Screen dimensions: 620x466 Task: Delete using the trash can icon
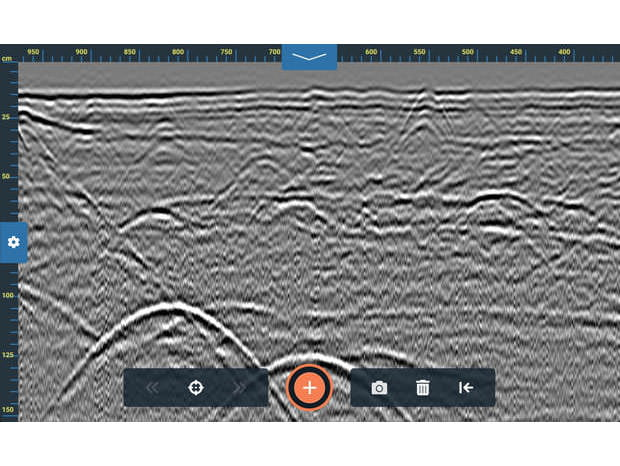point(422,388)
